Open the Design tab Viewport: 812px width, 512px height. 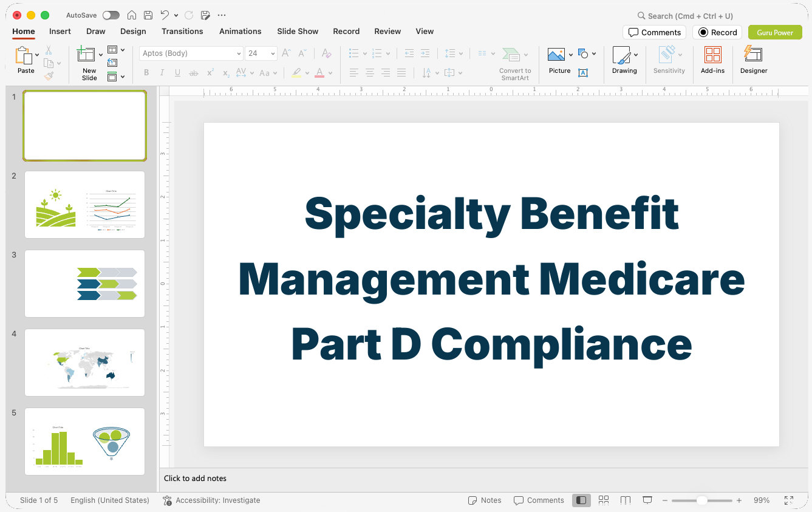[133, 31]
